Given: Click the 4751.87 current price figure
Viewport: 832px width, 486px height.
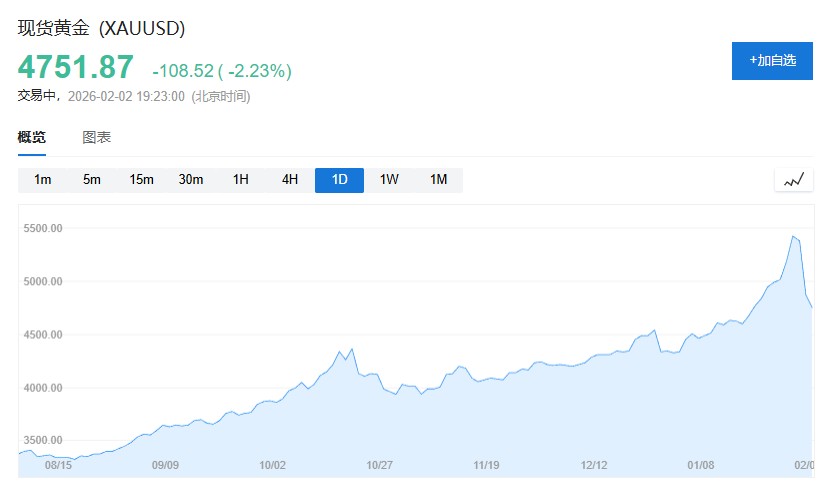Looking at the screenshot, I should tap(75, 67).
